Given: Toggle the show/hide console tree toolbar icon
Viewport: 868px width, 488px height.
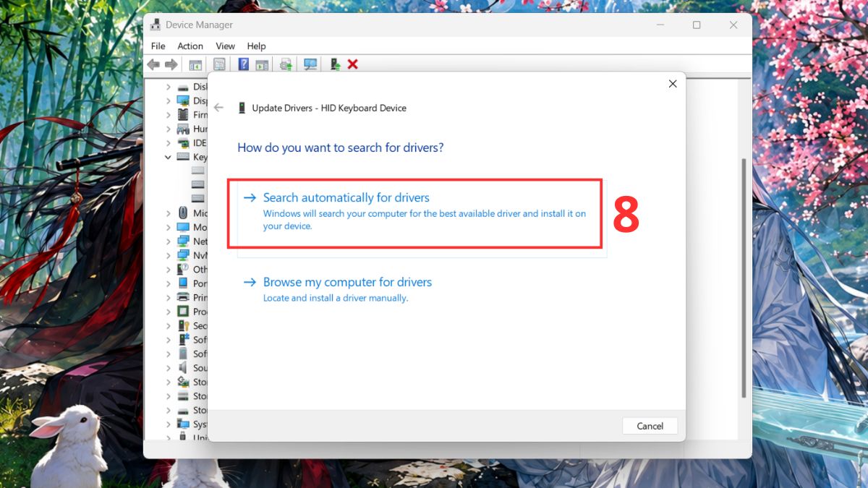Looking at the screenshot, I should pos(195,64).
